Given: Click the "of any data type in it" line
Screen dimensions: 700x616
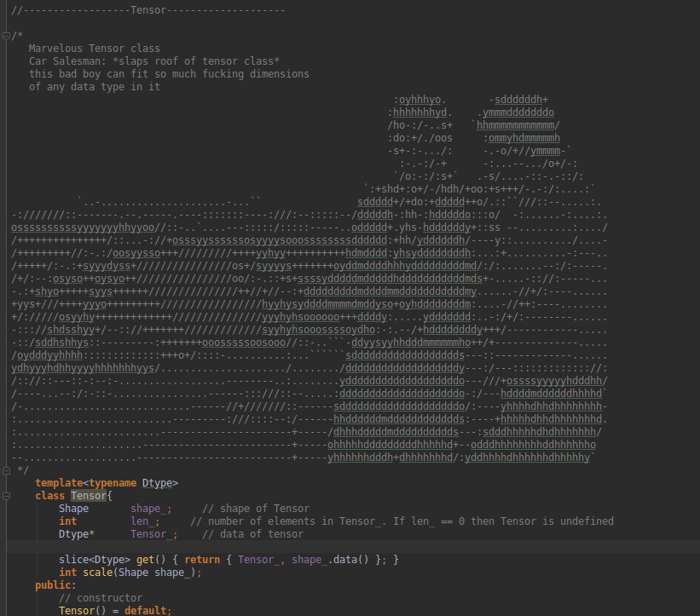Looking at the screenshot, I should pyautogui.click(x=94, y=87).
